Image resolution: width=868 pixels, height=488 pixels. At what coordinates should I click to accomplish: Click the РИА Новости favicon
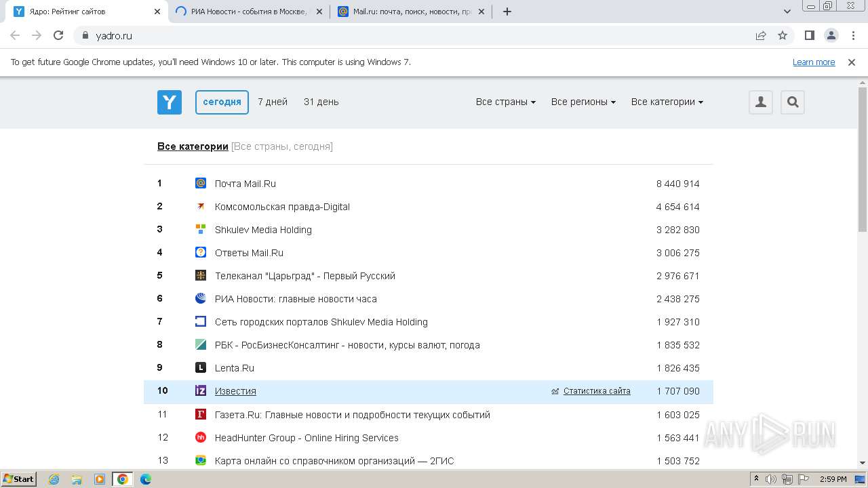pyautogui.click(x=201, y=298)
